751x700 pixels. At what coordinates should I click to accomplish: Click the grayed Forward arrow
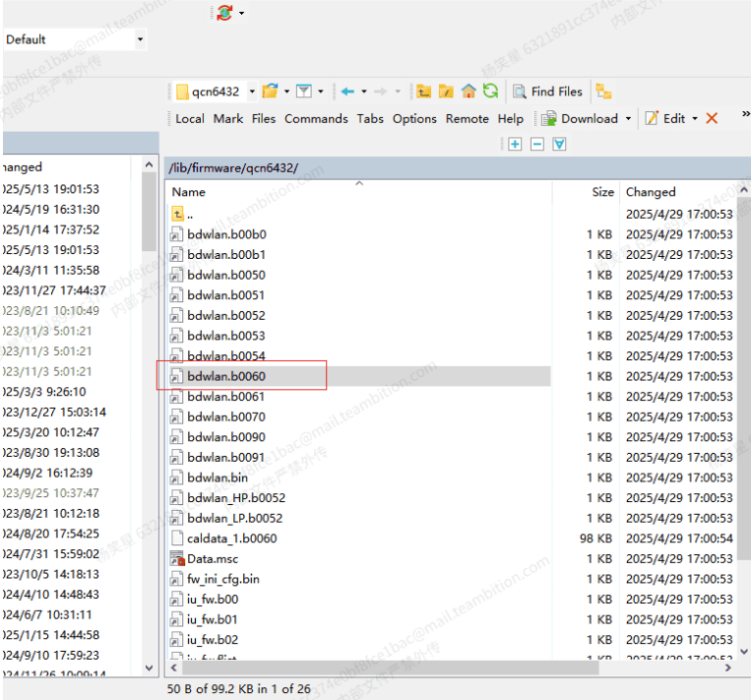(381, 91)
